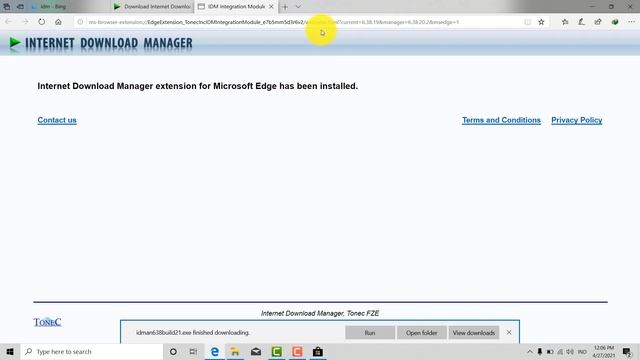Click the Tonec logo link
This screenshot has height=360, width=640.
coord(47,322)
